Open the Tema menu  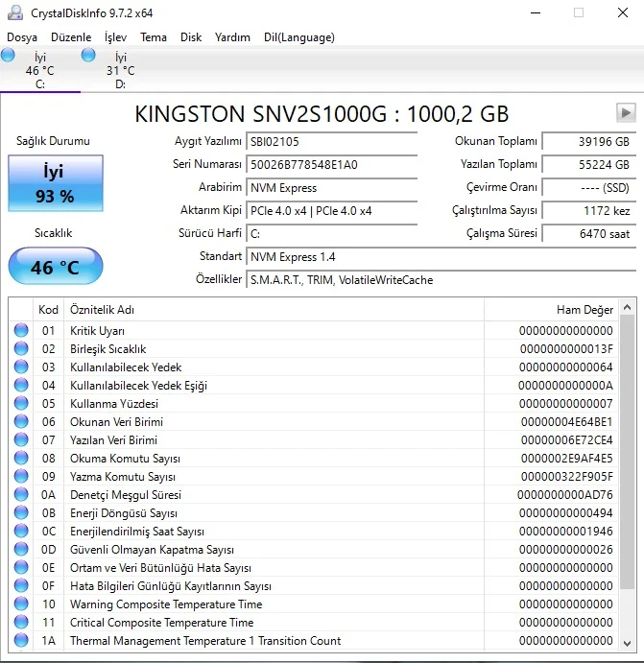click(154, 37)
